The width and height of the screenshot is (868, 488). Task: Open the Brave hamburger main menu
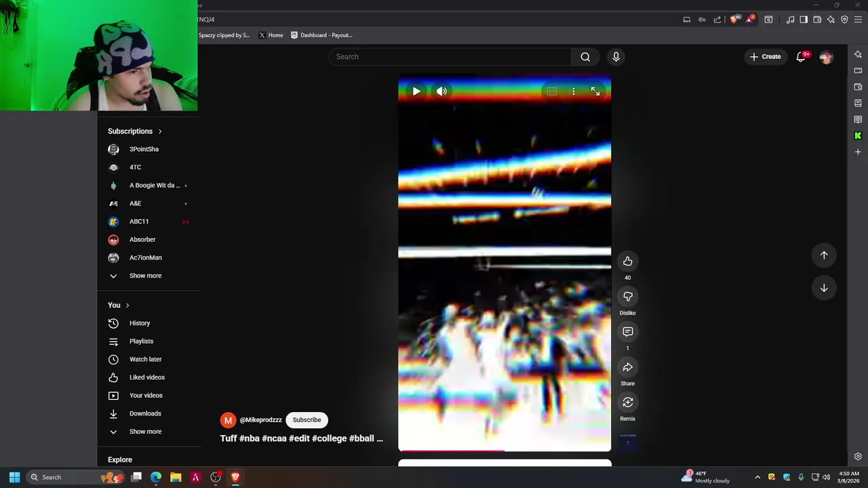point(858,20)
